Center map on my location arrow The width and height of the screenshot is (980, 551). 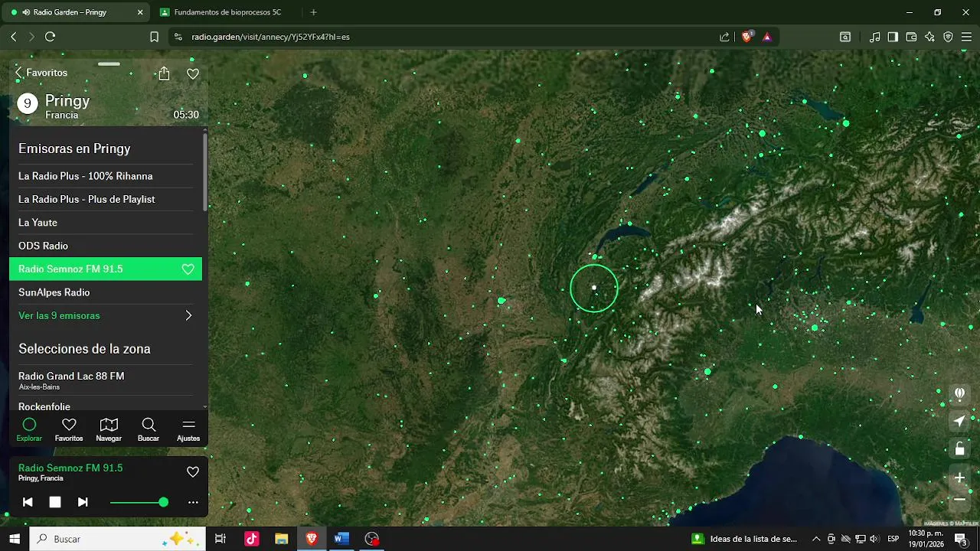point(959,422)
